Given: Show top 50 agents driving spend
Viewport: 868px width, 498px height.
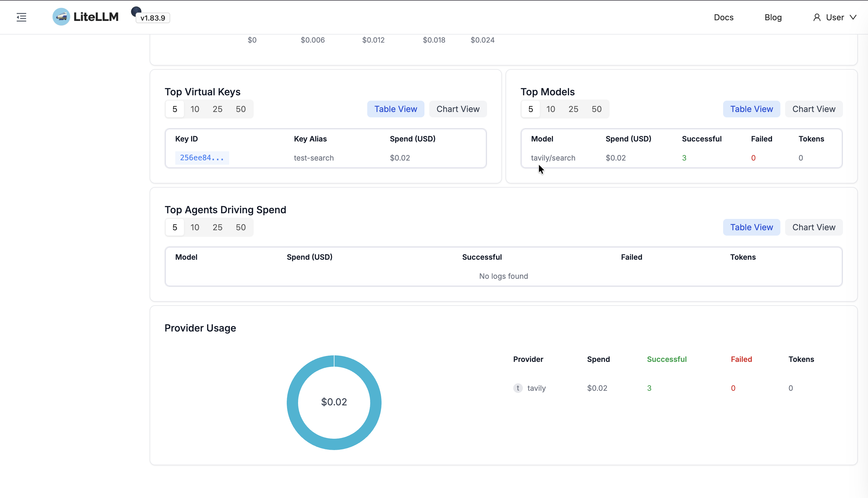Looking at the screenshot, I should point(241,227).
